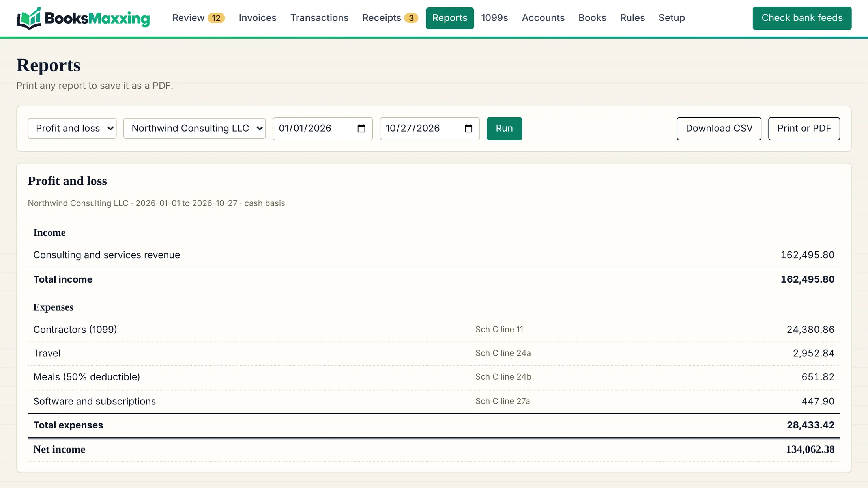Click the Receipts count badge 3

click(x=411, y=18)
